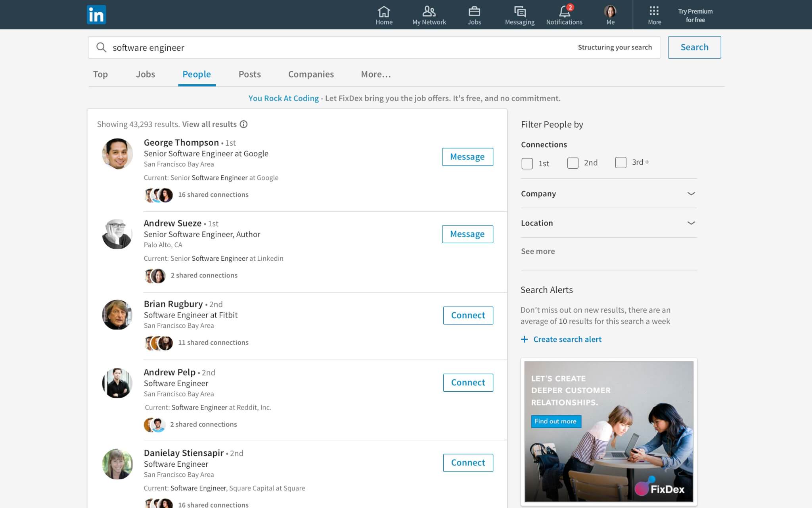
Task: Click Connect button for Andrew Pelp
Action: coord(468,382)
